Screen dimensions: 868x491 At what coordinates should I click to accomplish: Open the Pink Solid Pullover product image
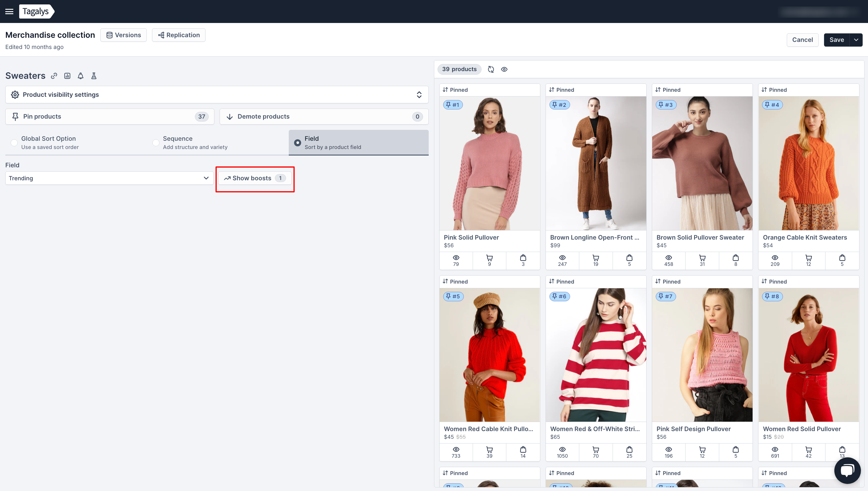[490, 163]
